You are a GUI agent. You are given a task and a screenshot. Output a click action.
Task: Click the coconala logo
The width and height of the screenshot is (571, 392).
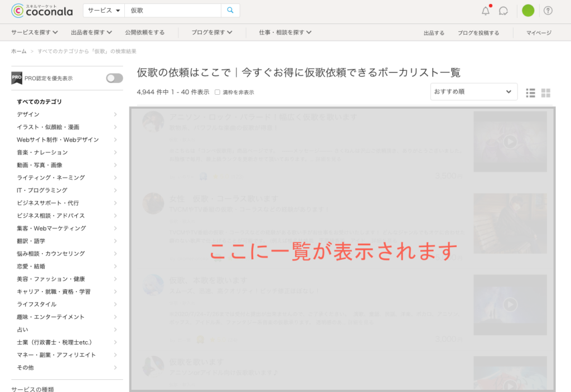42,10
